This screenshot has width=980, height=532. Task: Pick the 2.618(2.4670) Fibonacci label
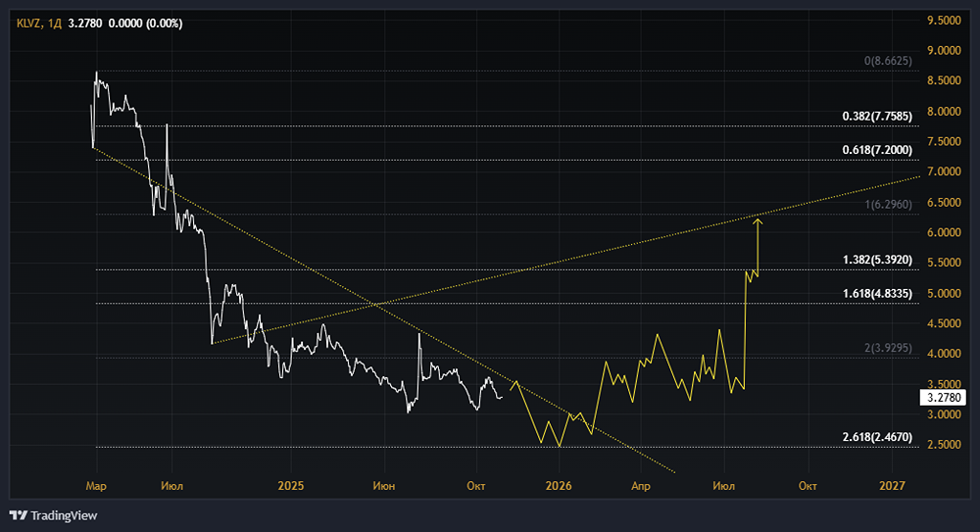click(x=877, y=438)
